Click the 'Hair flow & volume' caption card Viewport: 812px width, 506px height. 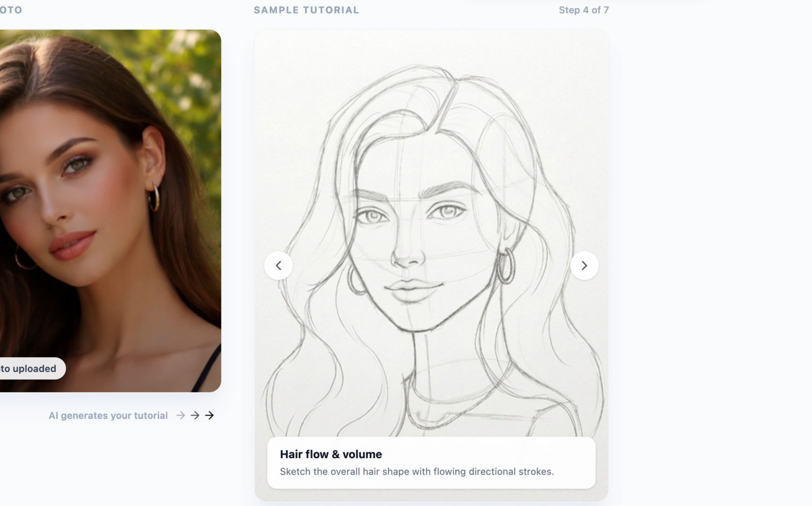(431, 462)
